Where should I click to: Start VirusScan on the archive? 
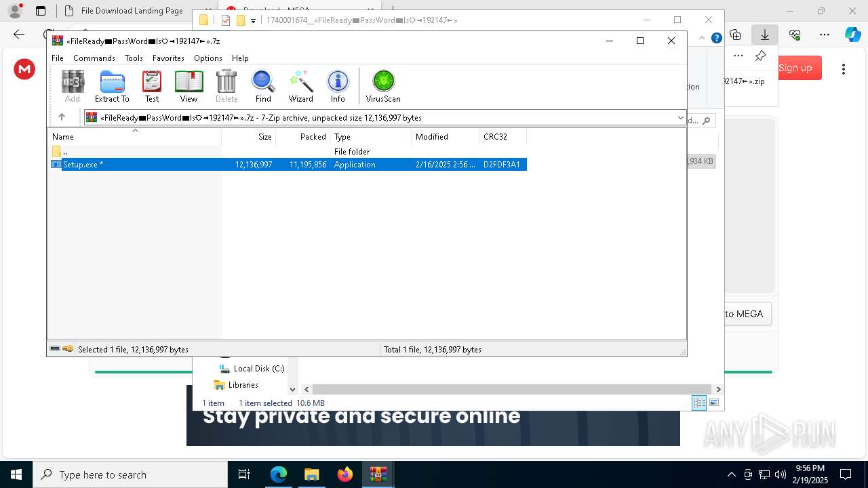coord(383,86)
